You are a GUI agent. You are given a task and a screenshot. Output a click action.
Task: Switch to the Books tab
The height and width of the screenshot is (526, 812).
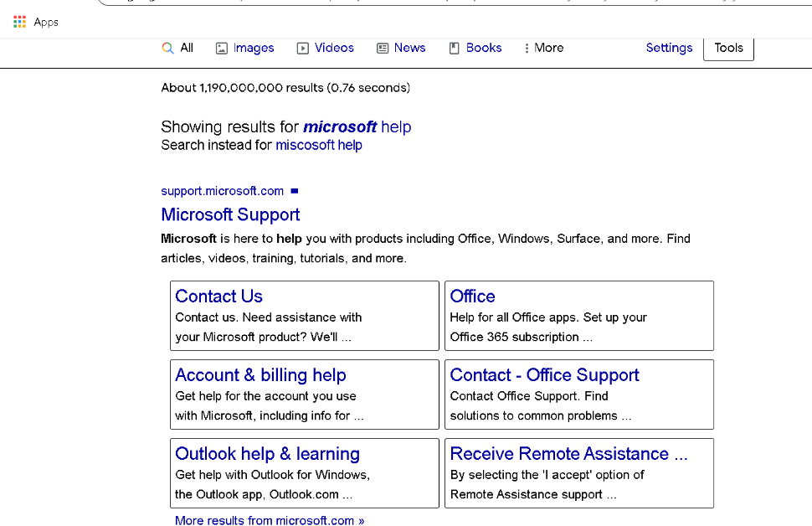[x=484, y=48]
